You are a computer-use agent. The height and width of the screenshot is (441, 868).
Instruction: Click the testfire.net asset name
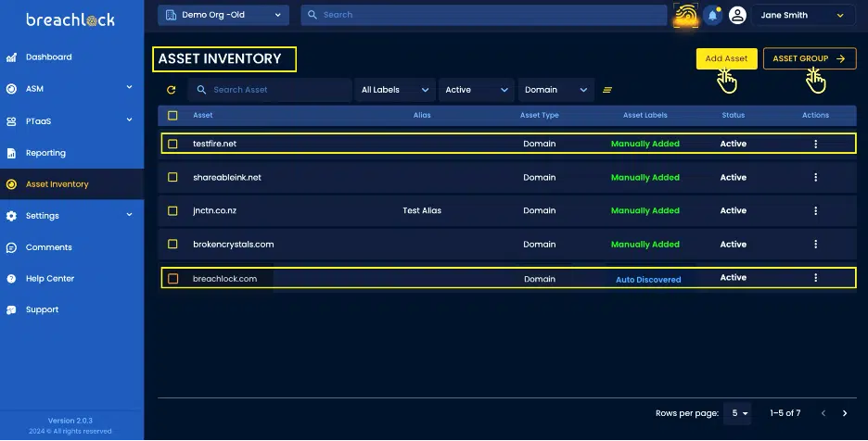[215, 144]
